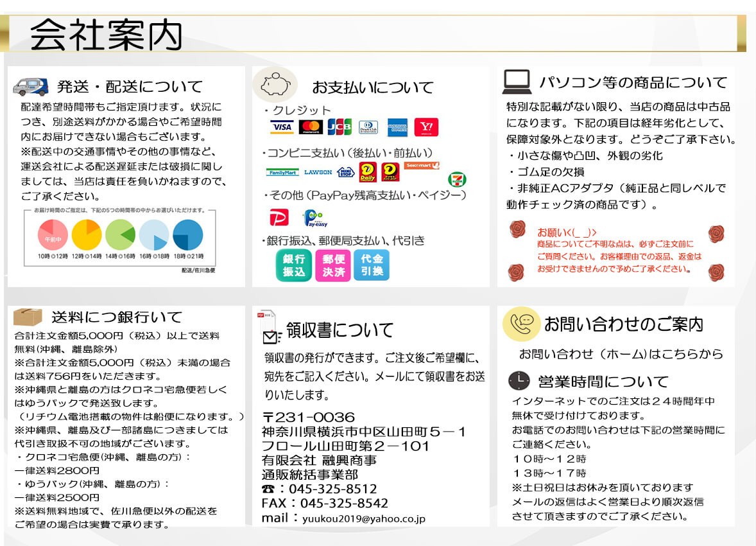Click the 有限会社 融興商事 company name
This screenshot has height=546, width=756.
319,460
